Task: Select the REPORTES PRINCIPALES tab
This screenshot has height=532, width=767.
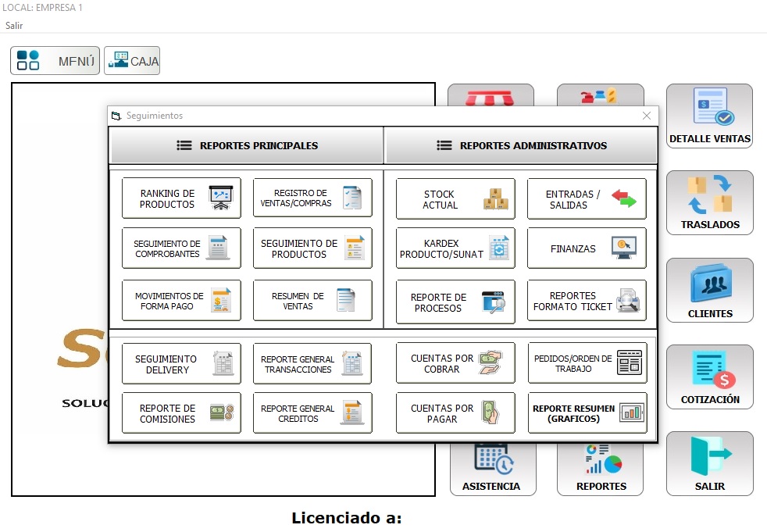Action: tap(246, 145)
